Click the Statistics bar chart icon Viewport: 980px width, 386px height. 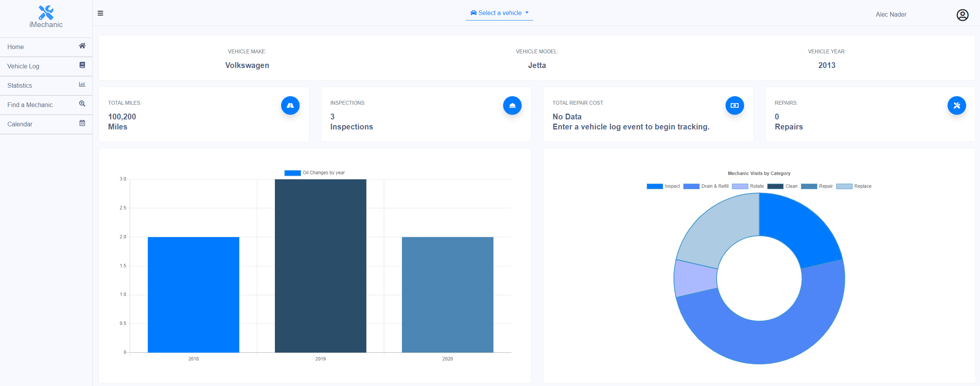(x=82, y=85)
